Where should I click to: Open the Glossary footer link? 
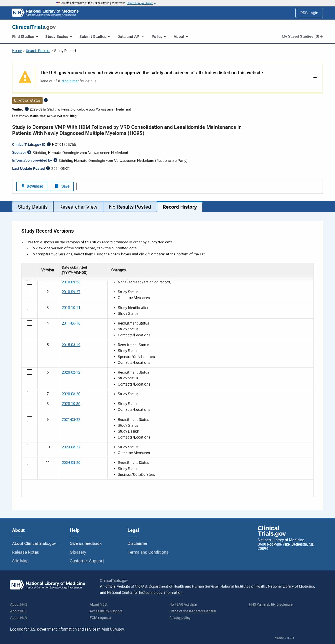[x=78, y=552]
